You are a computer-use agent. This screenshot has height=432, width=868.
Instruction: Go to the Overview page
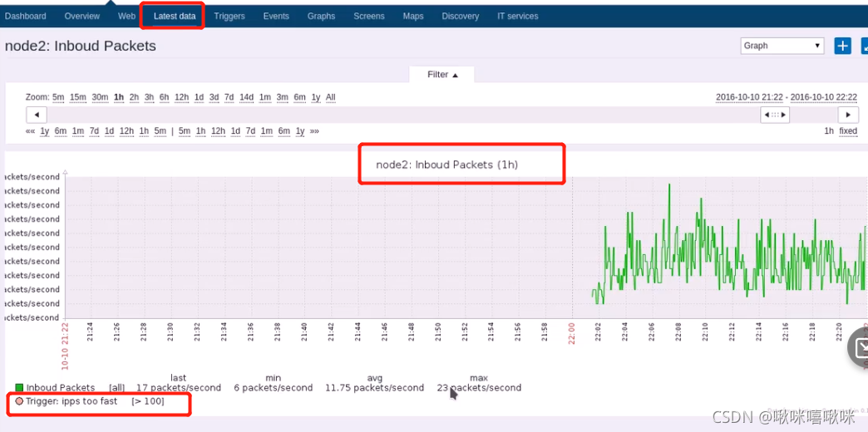[82, 16]
